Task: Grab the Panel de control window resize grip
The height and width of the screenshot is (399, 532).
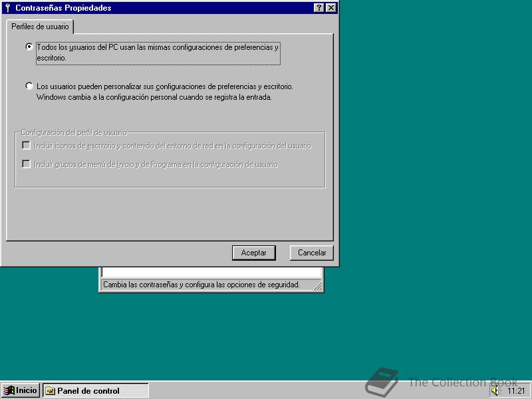Action: pyautogui.click(x=318, y=286)
